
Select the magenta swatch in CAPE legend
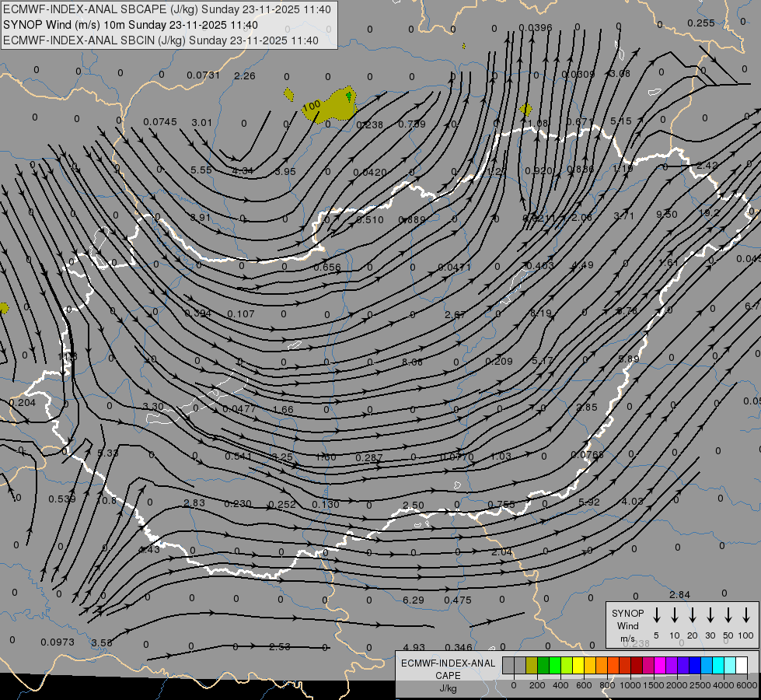[660, 665]
